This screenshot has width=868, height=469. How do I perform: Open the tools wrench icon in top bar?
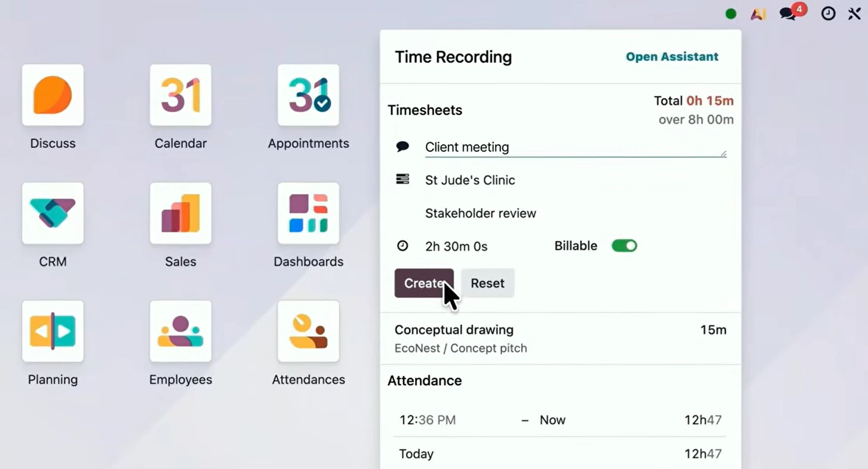(x=854, y=13)
